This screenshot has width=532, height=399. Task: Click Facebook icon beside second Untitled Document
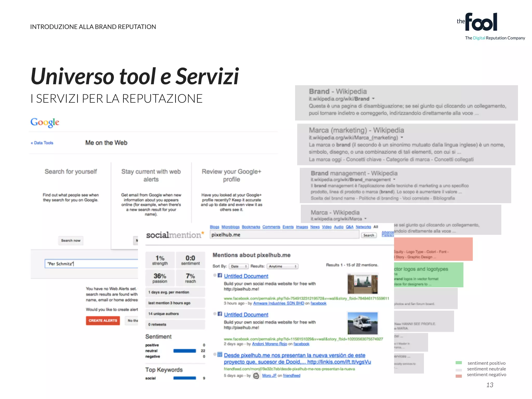point(220,314)
